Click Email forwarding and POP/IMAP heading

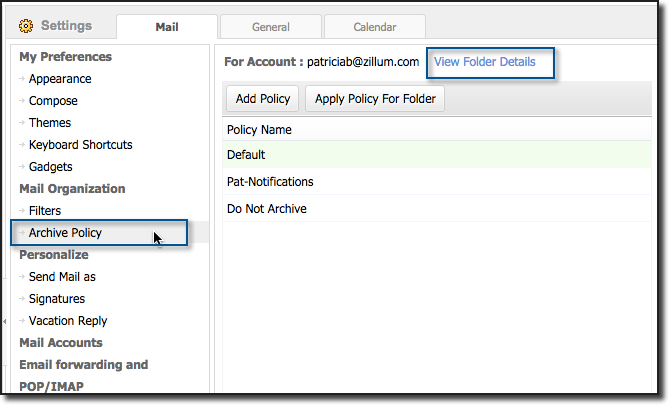(84, 376)
